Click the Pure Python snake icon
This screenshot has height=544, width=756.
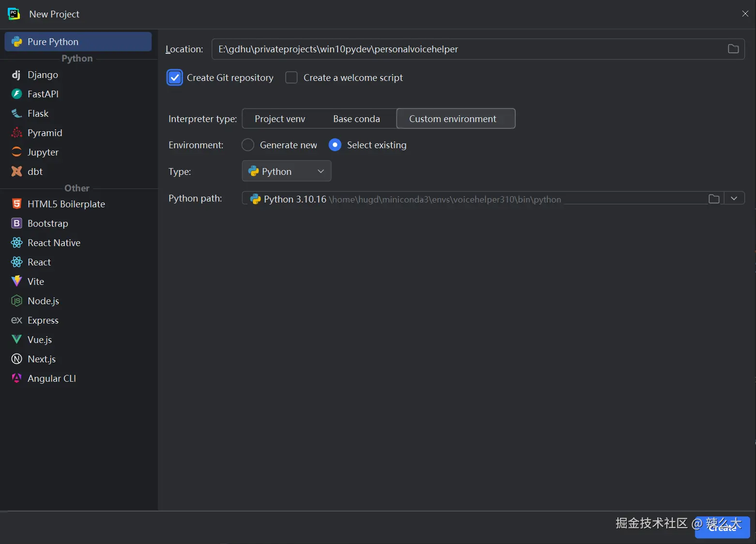point(17,42)
